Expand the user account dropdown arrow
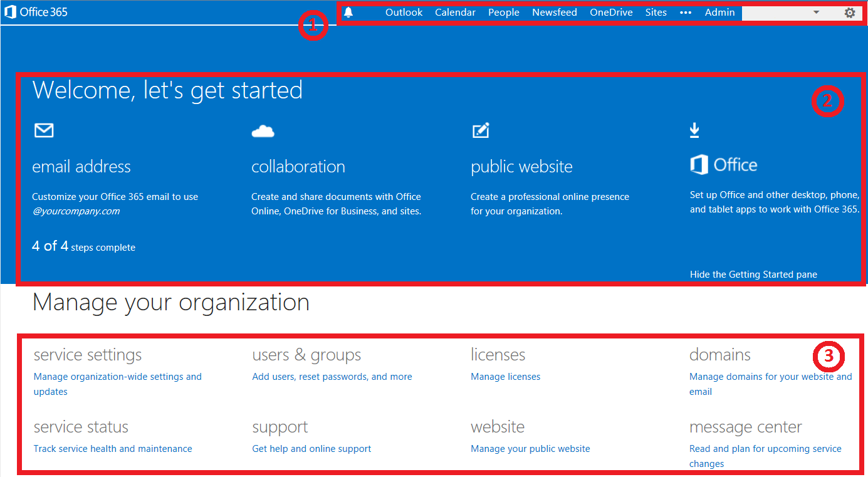The width and height of the screenshot is (868, 477). 816,13
